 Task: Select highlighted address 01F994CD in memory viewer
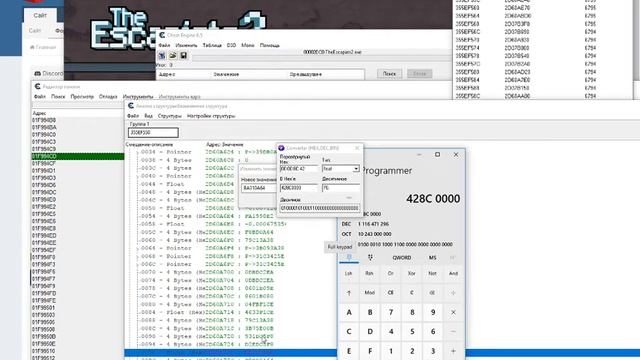tap(78, 156)
